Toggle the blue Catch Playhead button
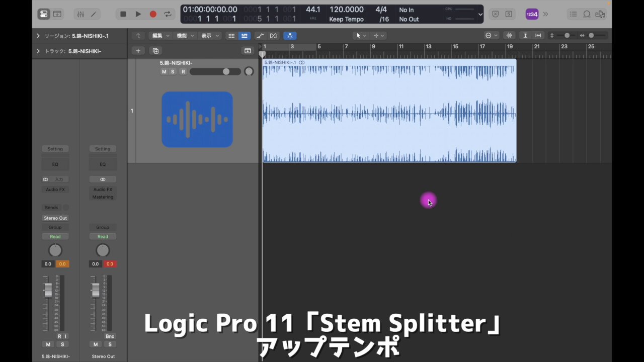Screen dimensions: 644x362 coord(290,36)
